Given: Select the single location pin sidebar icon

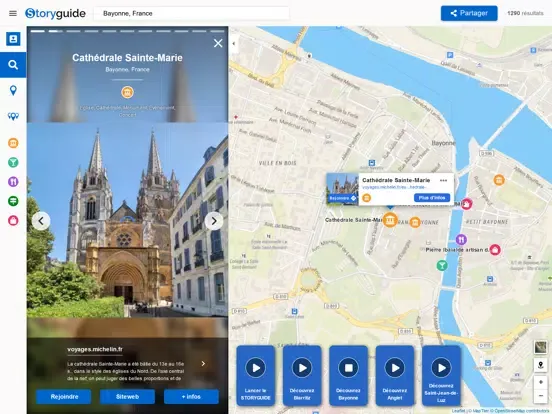Looking at the screenshot, I should coord(13,90).
